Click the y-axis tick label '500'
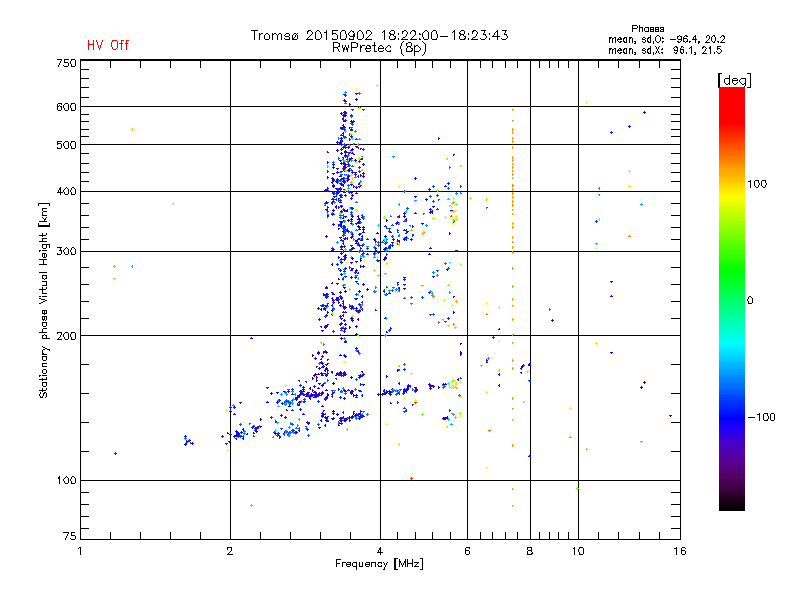 click(66, 145)
